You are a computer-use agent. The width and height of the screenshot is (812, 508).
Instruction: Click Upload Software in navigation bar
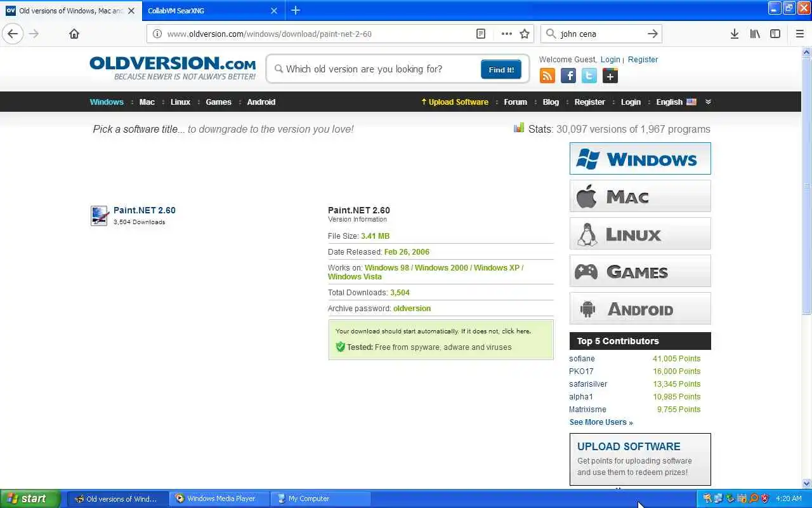coord(455,102)
